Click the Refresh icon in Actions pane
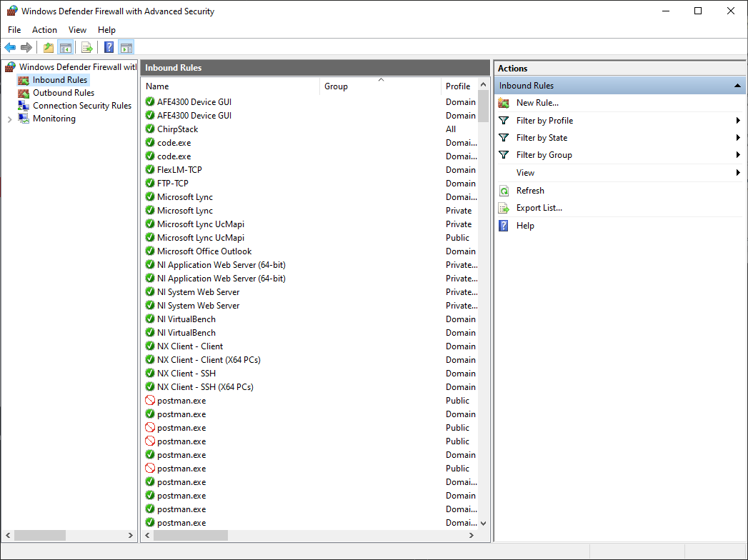 click(x=506, y=190)
